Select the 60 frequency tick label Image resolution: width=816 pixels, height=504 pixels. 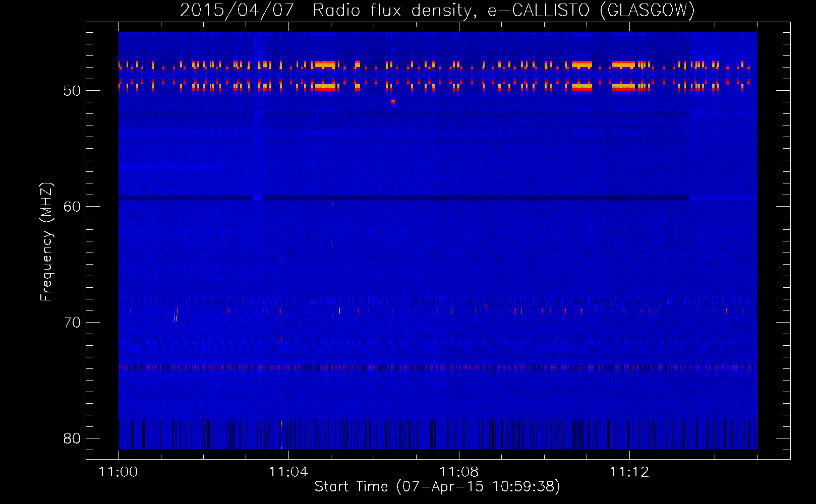point(72,207)
